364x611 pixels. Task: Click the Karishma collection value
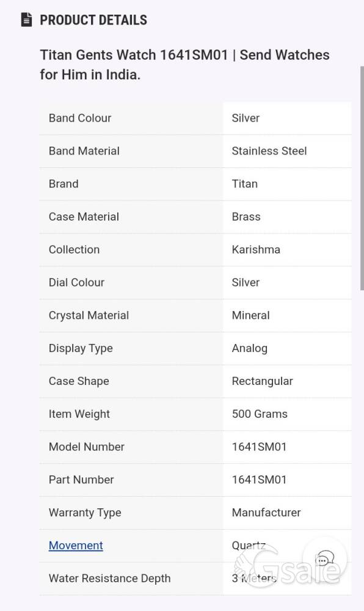point(256,249)
